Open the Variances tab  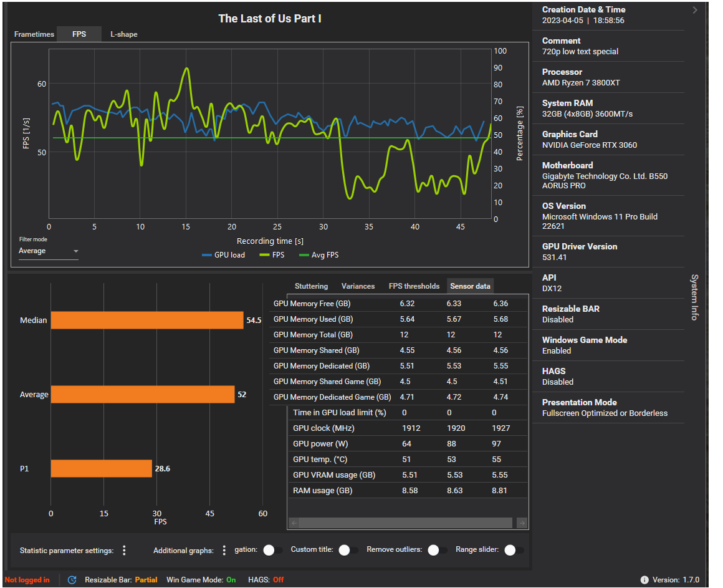click(358, 286)
